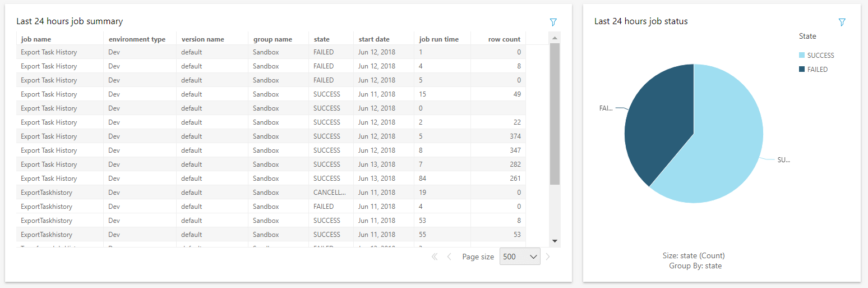Click the 'Page size' label

pyautogui.click(x=478, y=257)
